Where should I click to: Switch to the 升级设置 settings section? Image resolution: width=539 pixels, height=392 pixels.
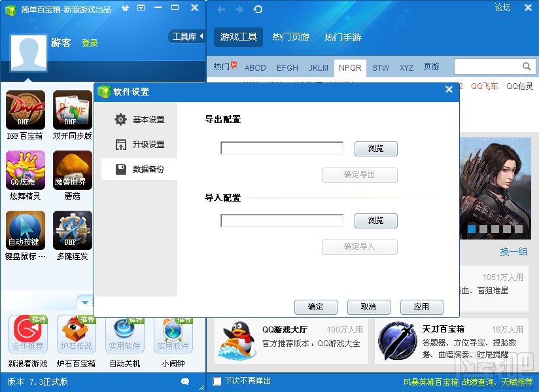(145, 145)
